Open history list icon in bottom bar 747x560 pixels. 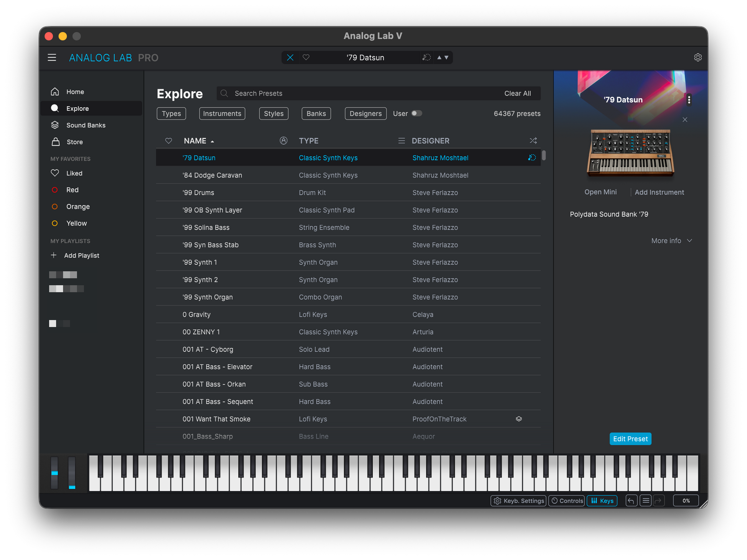(x=646, y=501)
